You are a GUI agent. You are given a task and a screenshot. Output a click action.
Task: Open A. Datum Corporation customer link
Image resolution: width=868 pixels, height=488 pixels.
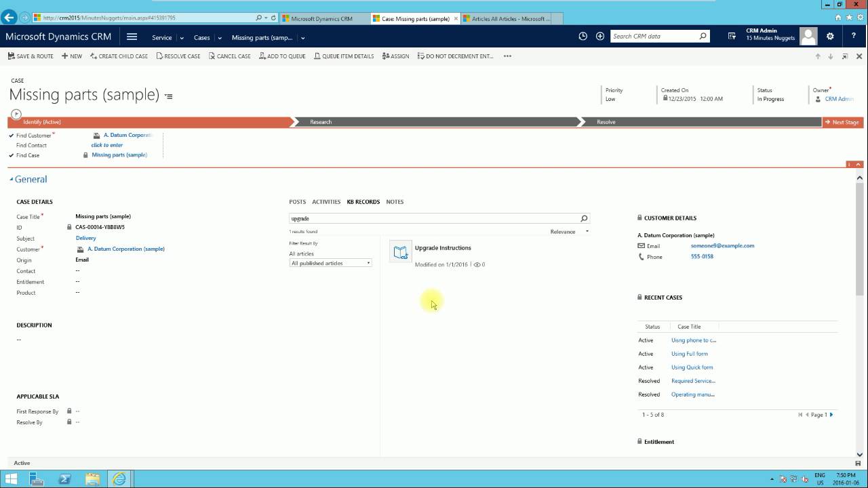[x=126, y=249]
